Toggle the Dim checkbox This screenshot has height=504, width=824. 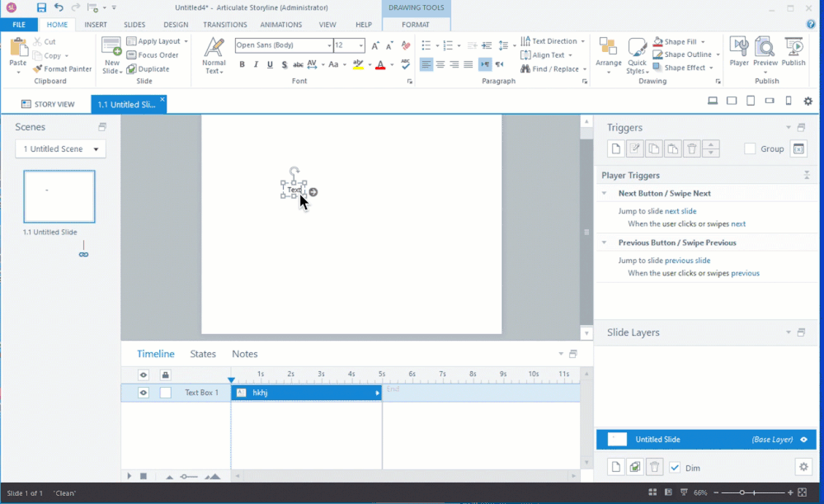675,468
